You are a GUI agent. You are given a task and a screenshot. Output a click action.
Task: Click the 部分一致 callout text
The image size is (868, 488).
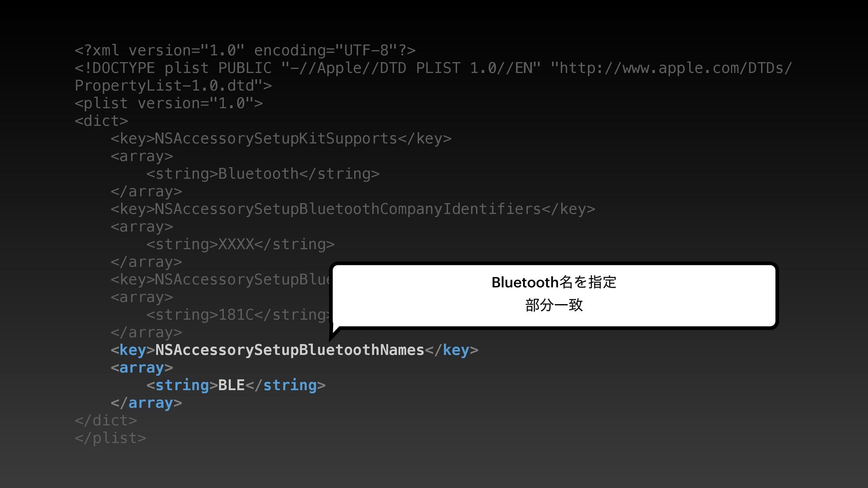click(x=554, y=305)
